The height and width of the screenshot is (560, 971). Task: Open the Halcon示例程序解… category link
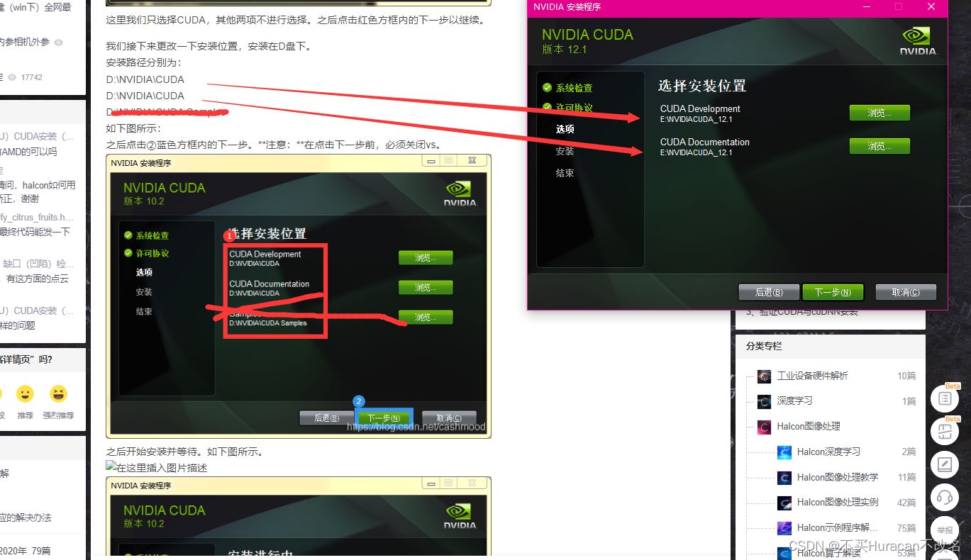(x=838, y=527)
